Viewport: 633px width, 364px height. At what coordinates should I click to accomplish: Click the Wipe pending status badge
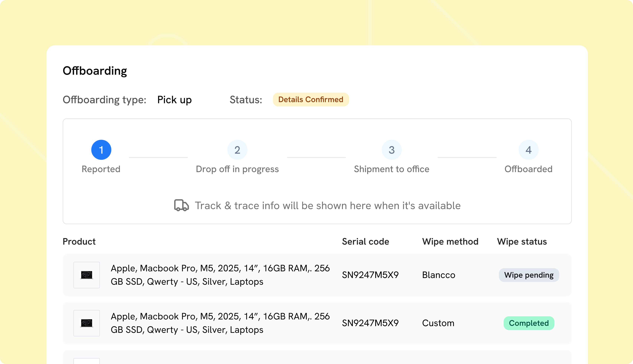click(529, 275)
